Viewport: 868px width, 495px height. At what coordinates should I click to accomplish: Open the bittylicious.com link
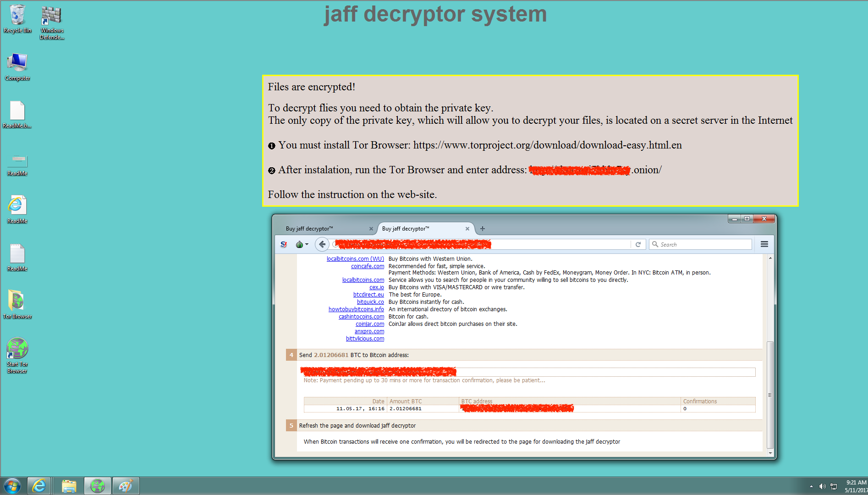[x=365, y=339]
